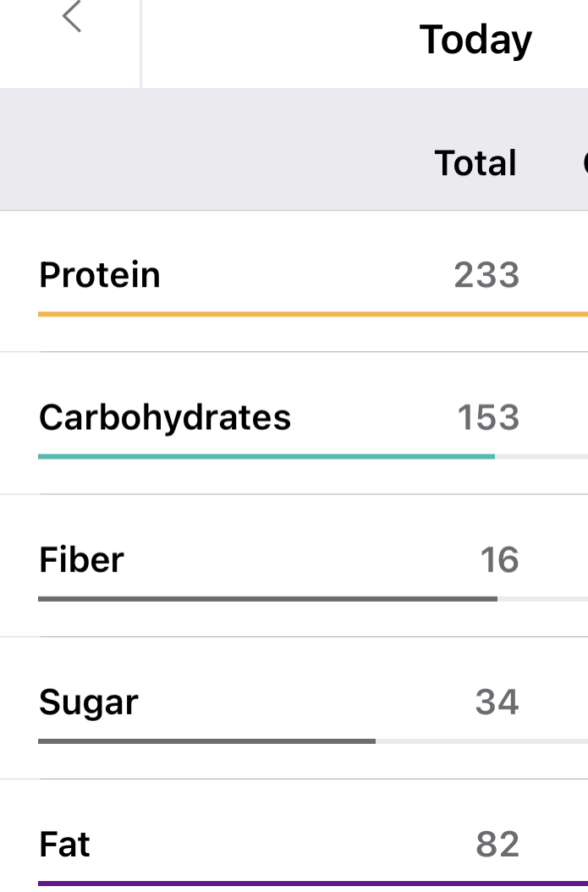Click the gray Sugar progress bar
This screenshot has height=892, width=588.
[x=206, y=741]
